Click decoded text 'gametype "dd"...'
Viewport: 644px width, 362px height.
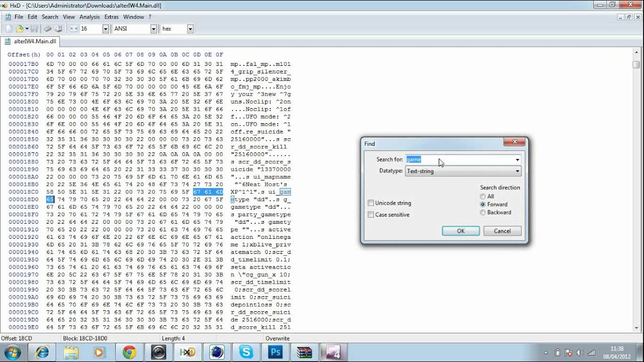[261, 207]
